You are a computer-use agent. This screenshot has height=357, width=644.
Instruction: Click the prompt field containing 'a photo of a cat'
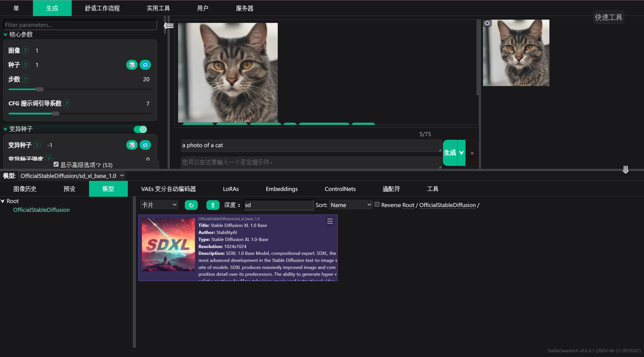tap(311, 145)
